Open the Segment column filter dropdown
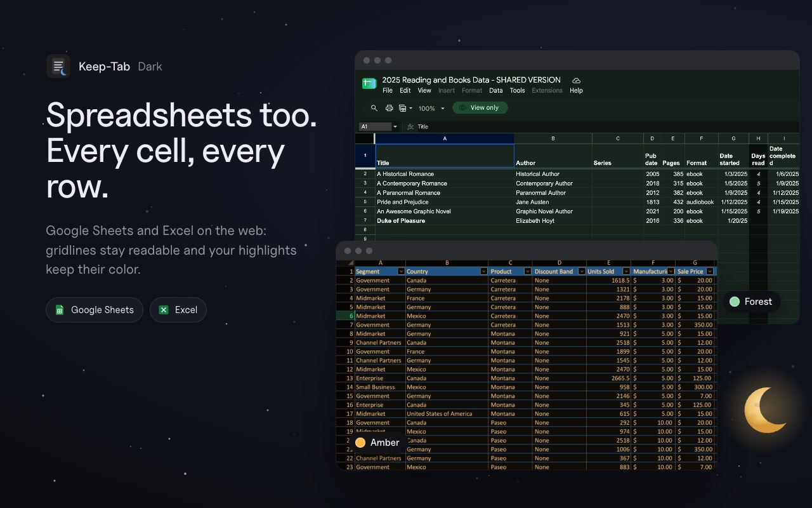 401,271
